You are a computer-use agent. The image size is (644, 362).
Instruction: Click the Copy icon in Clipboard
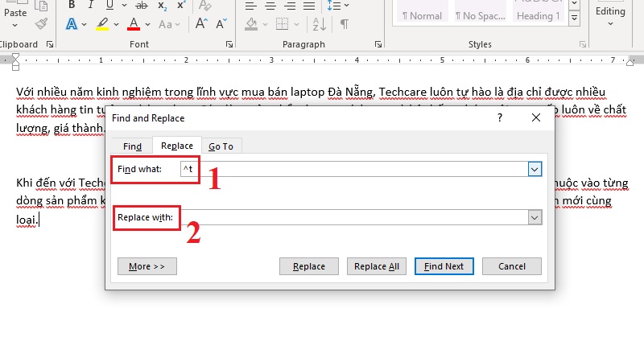tap(41, 6)
